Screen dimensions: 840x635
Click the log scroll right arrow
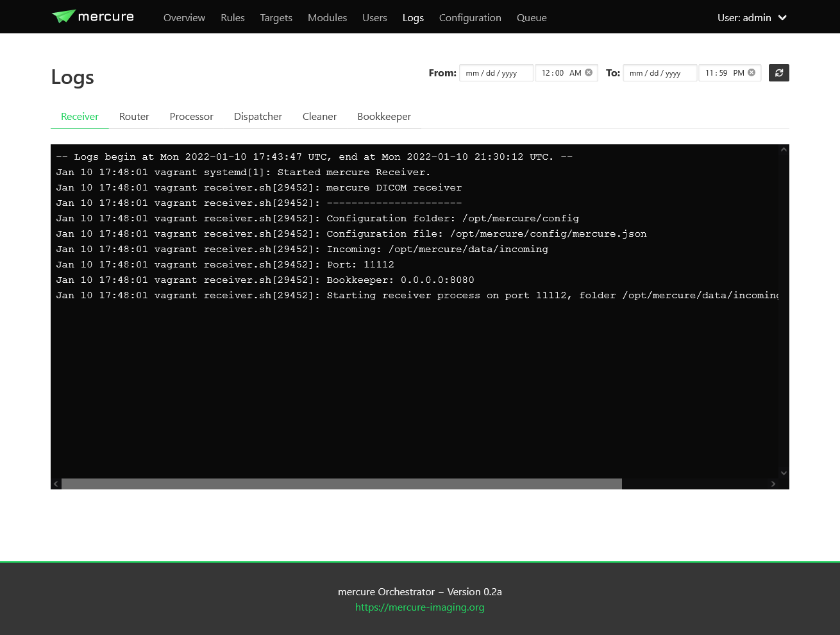pyautogui.click(x=773, y=484)
